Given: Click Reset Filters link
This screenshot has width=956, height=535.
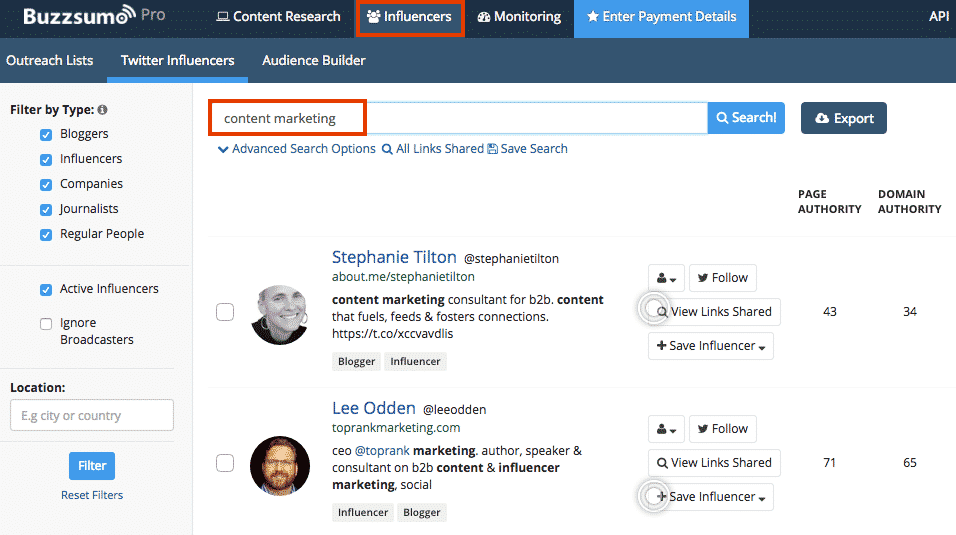Looking at the screenshot, I should (x=92, y=495).
